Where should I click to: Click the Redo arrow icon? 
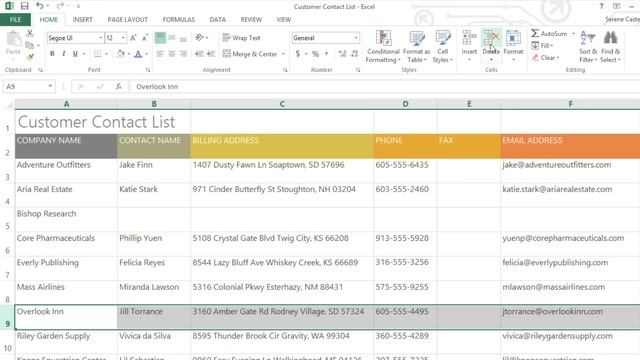[60, 6]
